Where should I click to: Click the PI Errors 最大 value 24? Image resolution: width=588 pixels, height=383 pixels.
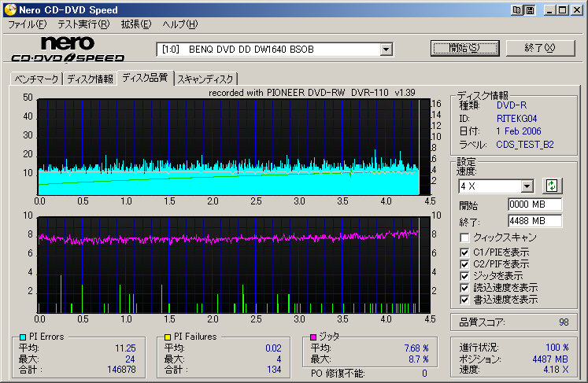(x=130, y=359)
